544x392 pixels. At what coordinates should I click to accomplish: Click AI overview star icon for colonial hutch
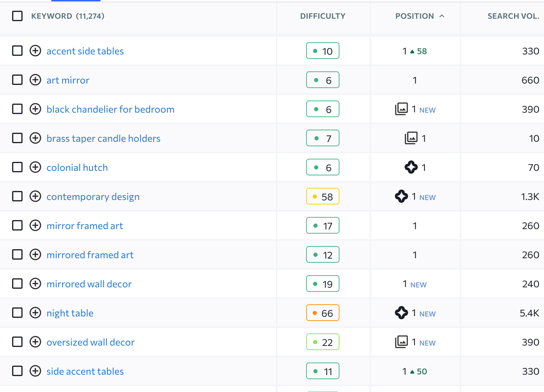click(411, 167)
